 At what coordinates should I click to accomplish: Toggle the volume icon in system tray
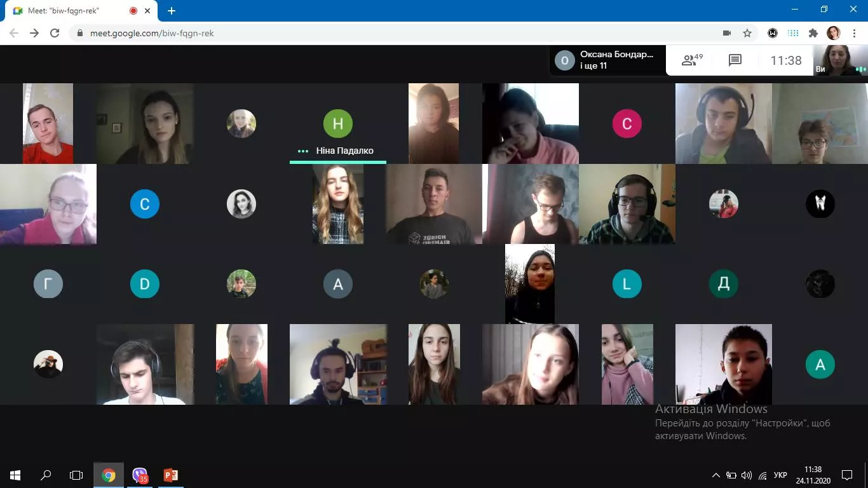pyautogui.click(x=747, y=475)
